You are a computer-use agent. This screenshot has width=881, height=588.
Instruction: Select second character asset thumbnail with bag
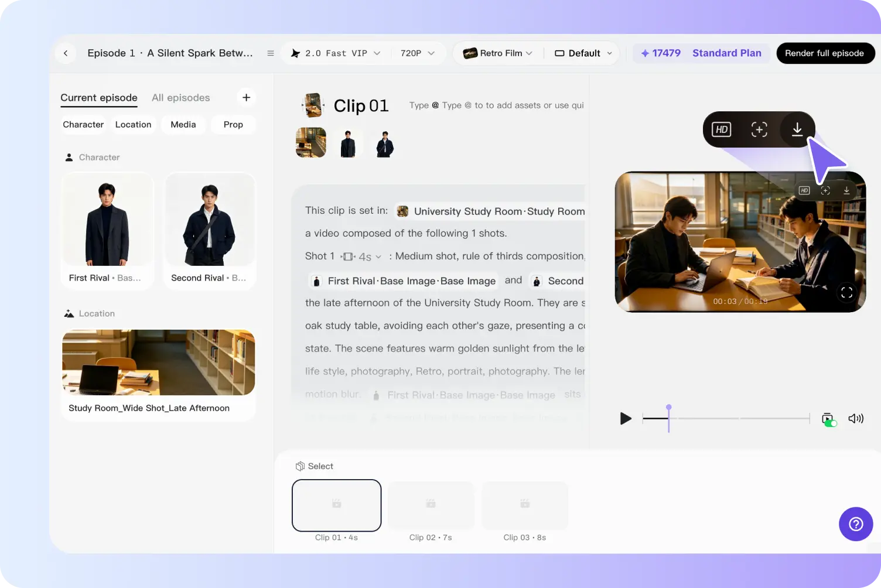click(385, 143)
